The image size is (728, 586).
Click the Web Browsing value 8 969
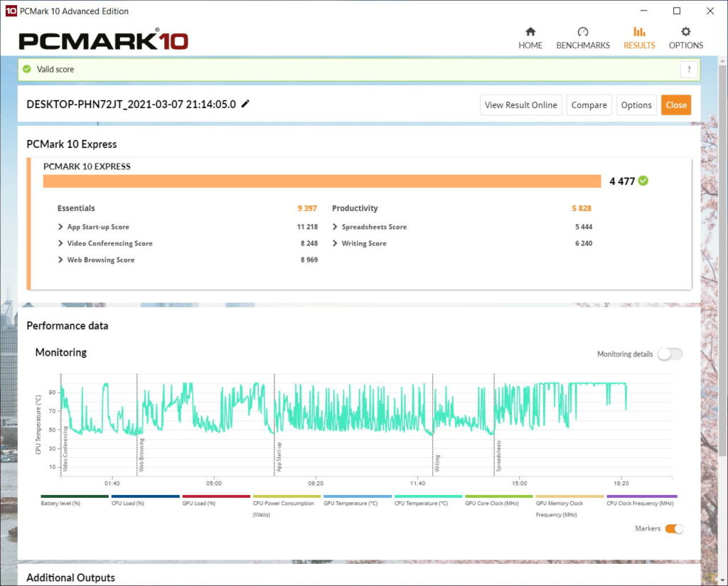(309, 260)
